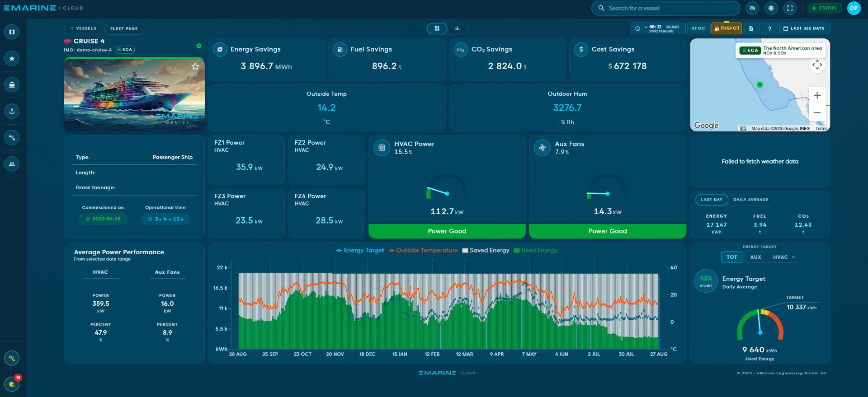
Task: Open notifications icon with badge 10
Action: [12, 384]
